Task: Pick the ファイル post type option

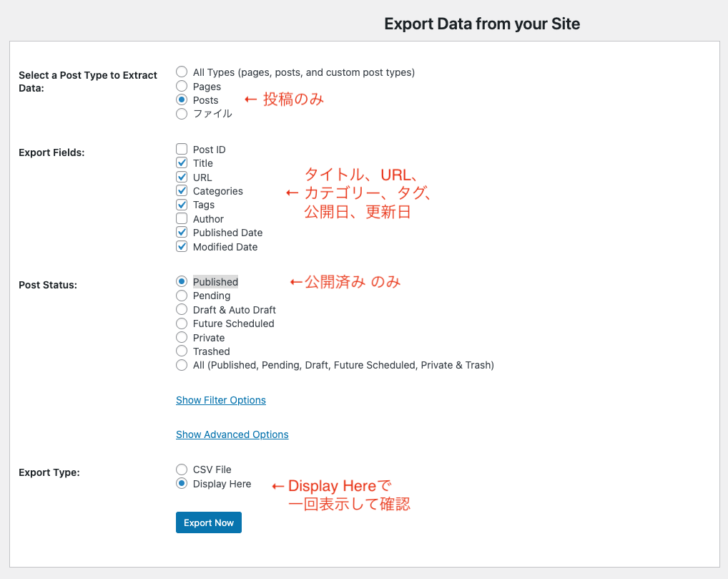Action: coord(182,114)
